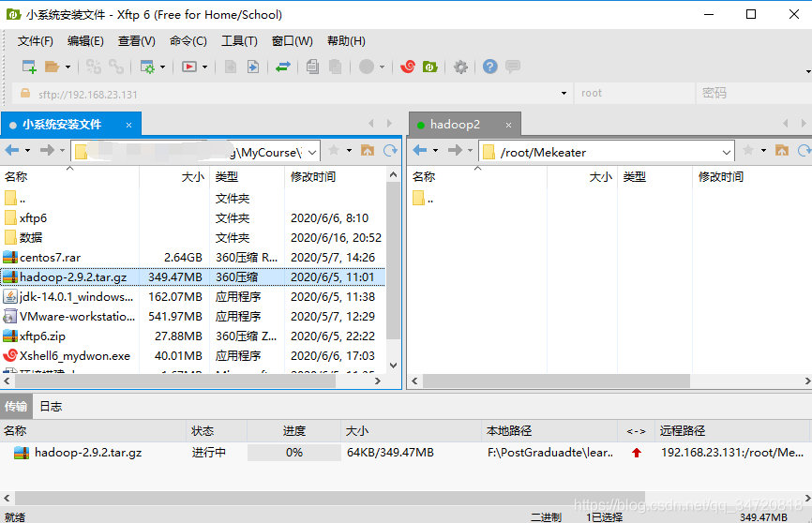Close the 小系统安装文件 tab

point(129,125)
